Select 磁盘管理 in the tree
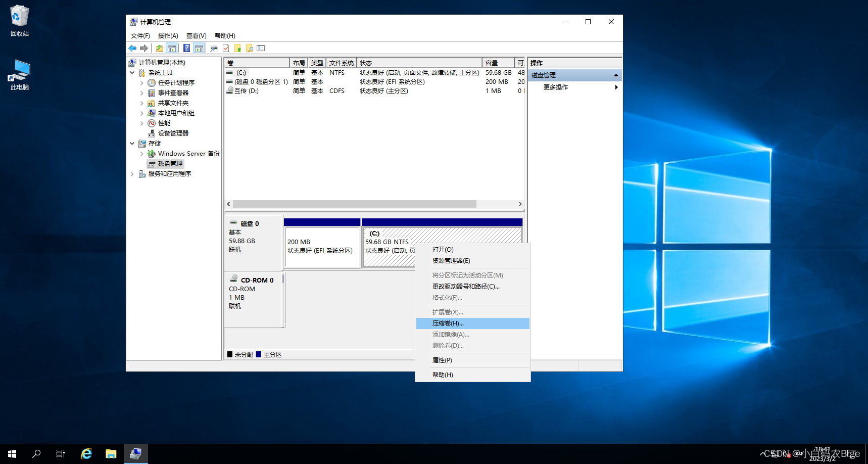 [170, 164]
